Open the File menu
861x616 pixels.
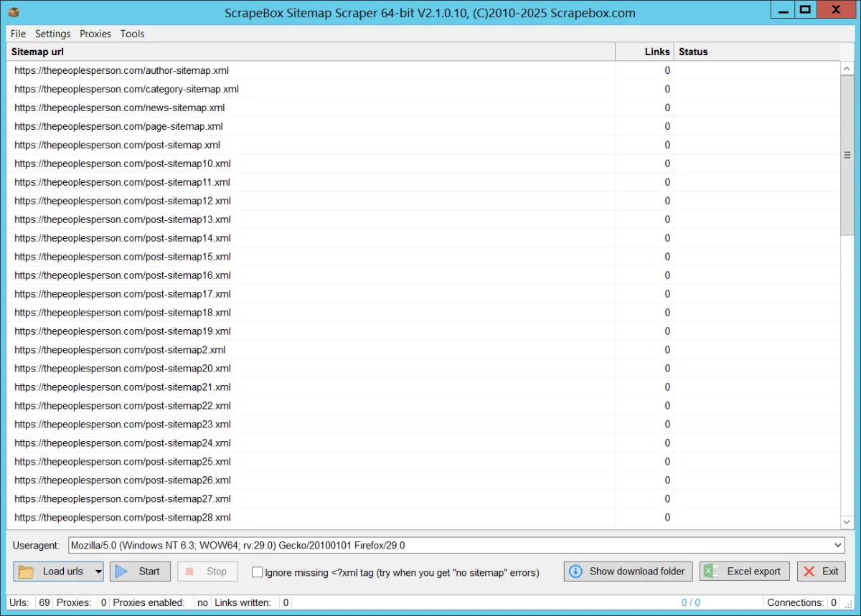coord(18,34)
